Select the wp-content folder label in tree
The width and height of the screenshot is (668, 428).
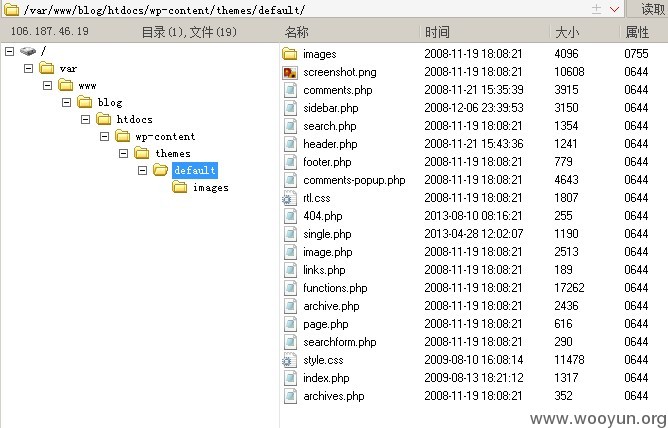pyautogui.click(x=165, y=137)
